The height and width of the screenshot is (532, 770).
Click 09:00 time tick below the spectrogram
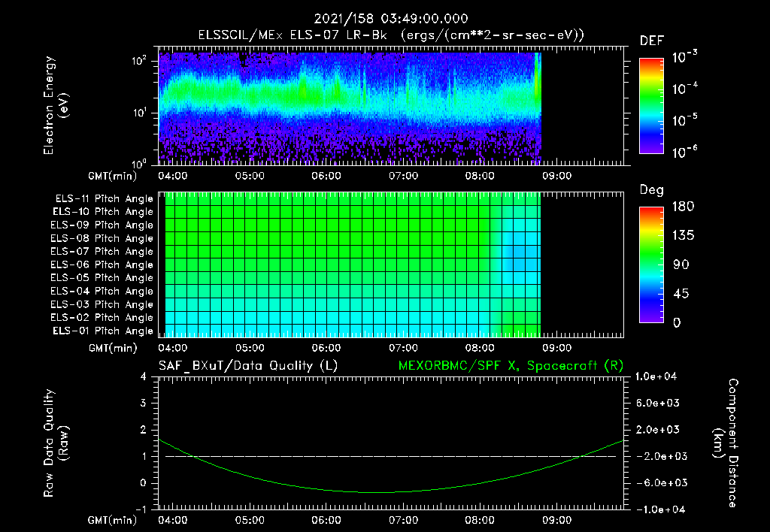557,176
